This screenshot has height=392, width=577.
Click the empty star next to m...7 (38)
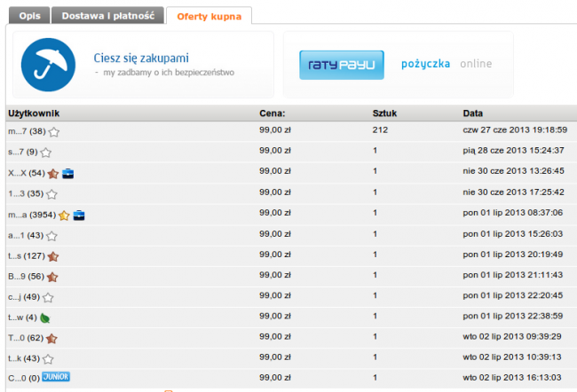coord(54,131)
